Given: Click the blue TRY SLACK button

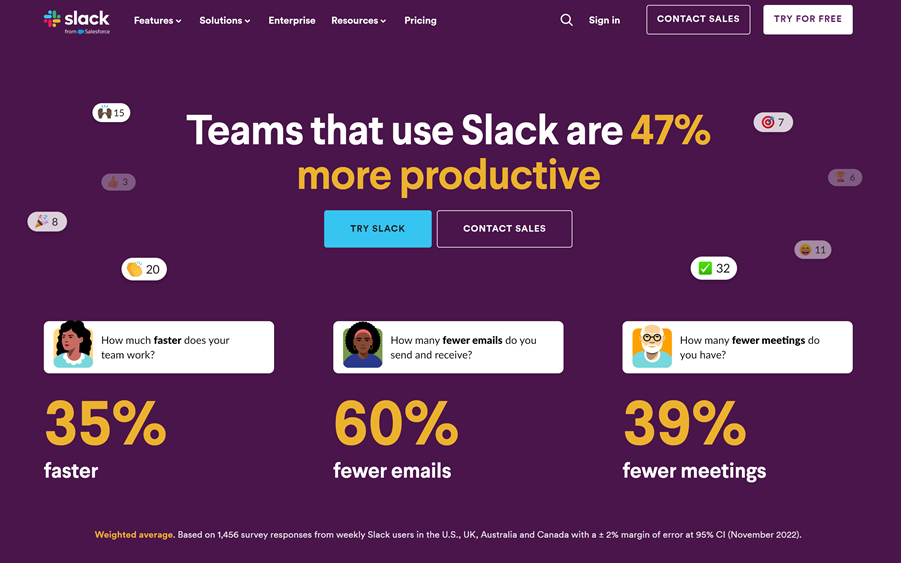Looking at the screenshot, I should coord(378,229).
